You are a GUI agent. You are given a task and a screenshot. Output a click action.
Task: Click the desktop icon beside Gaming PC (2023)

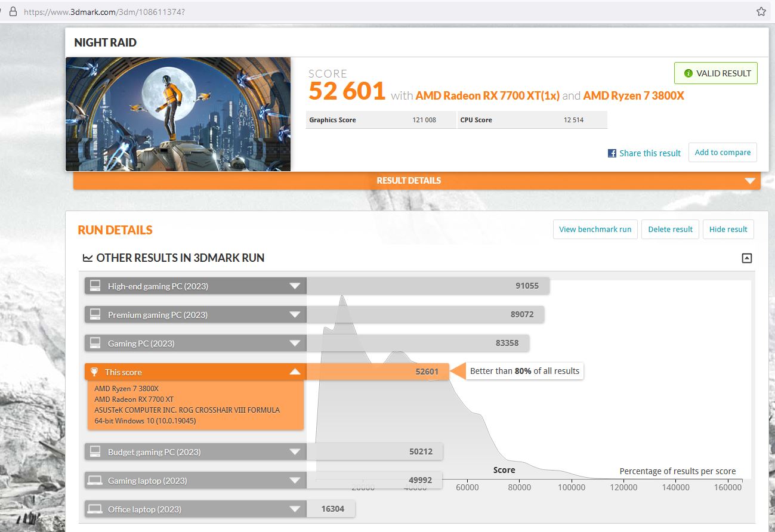(x=94, y=343)
